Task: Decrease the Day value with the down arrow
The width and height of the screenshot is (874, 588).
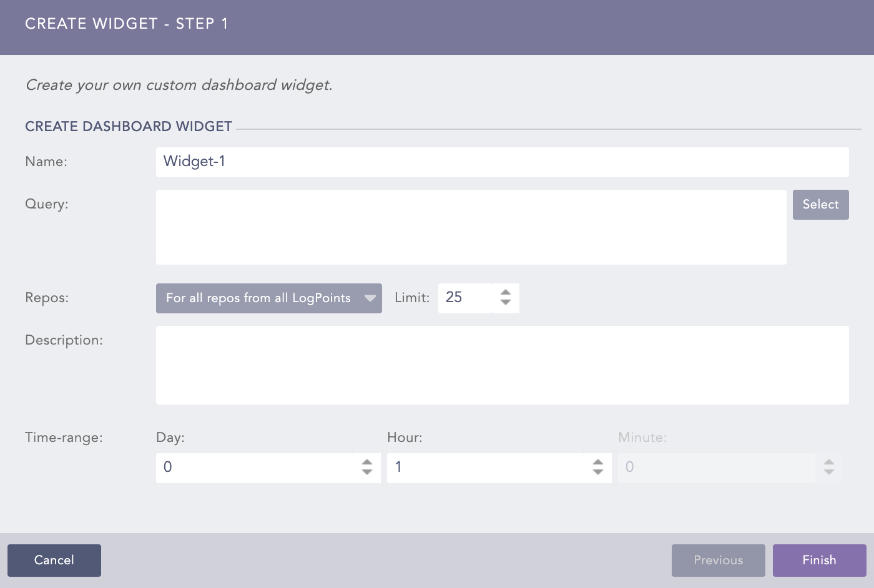Action: tap(367, 472)
